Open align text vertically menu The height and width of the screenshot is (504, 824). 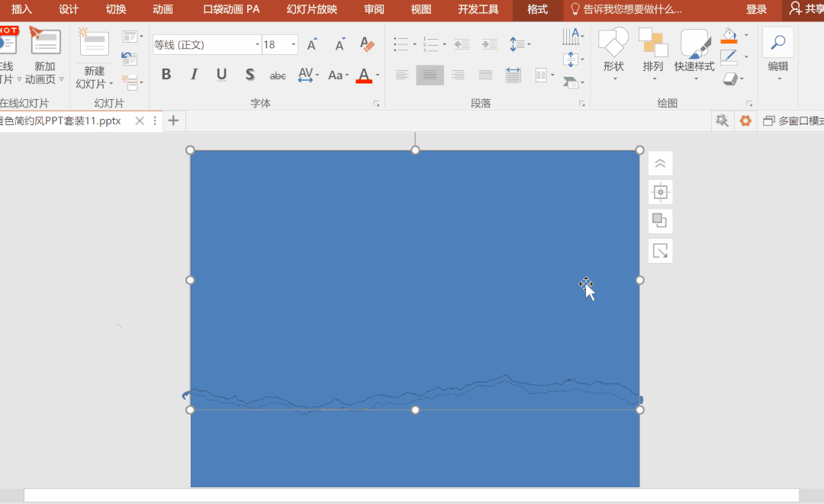(573, 59)
